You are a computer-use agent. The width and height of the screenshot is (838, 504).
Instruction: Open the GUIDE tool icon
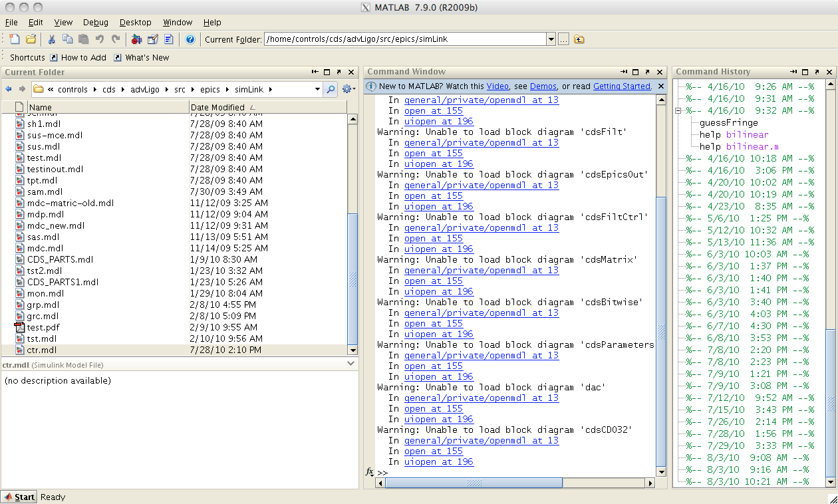[x=153, y=39]
